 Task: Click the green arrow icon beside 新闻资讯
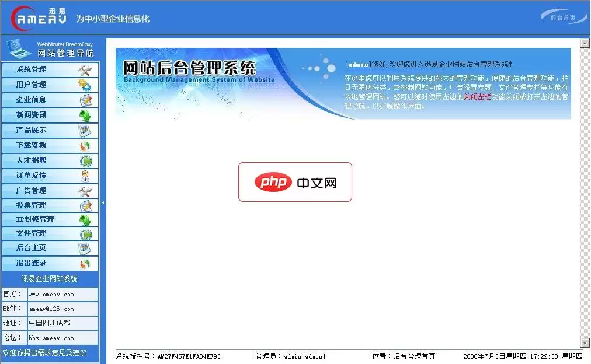[85, 116]
